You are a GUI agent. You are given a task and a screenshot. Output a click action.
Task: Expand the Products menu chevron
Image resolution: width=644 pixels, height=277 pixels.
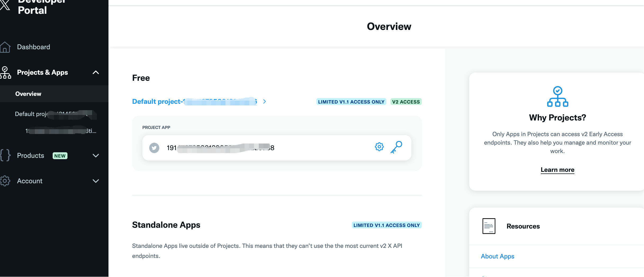pyautogui.click(x=96, y=155)
